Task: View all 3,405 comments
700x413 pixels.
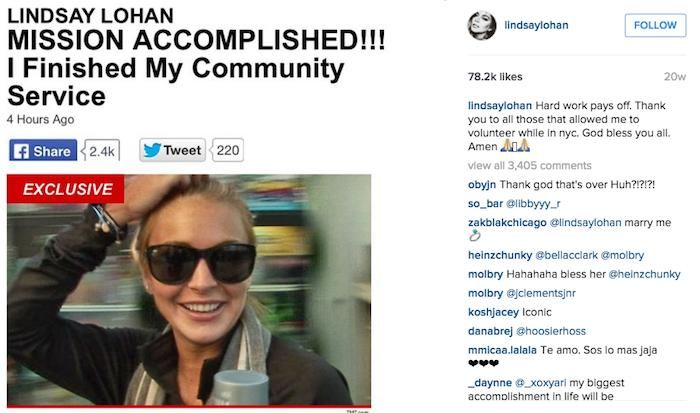Action: click(x=529, y=166)
